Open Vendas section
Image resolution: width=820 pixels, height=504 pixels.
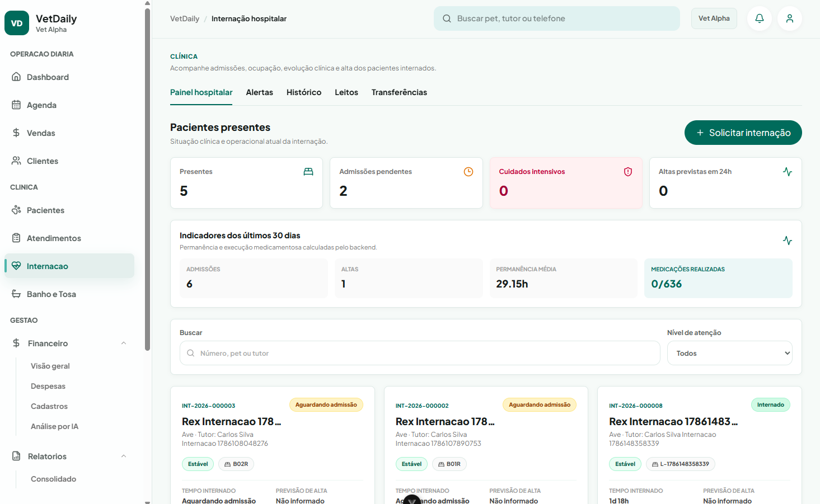pyautogui.click(x=69, y=133)
